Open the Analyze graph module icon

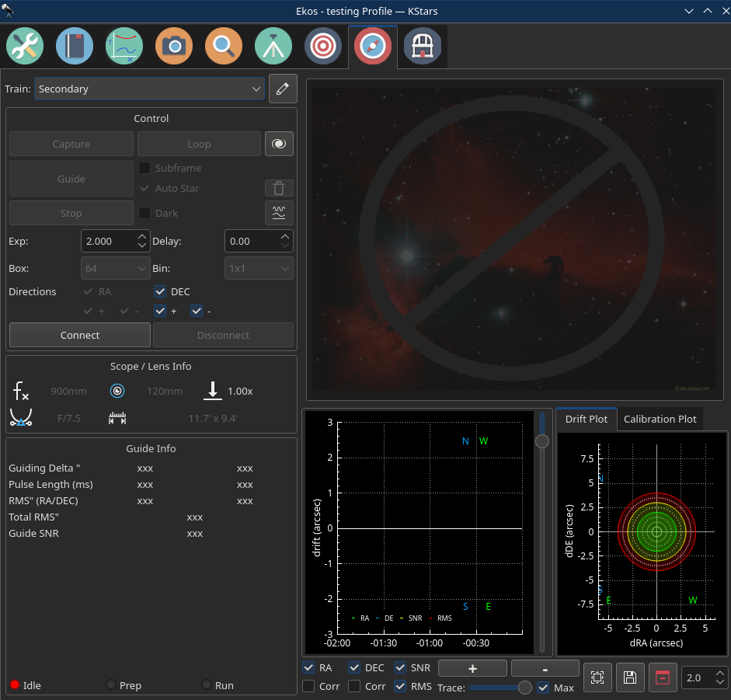(124, 46)
